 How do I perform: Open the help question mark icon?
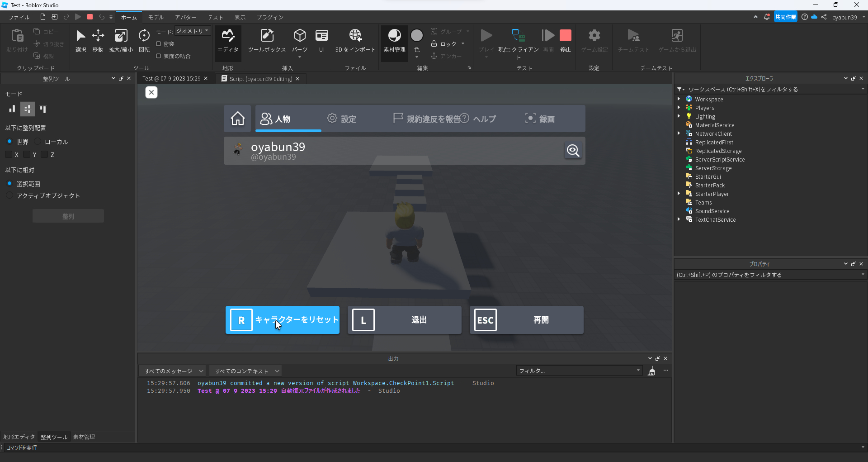tap(805, 17)
